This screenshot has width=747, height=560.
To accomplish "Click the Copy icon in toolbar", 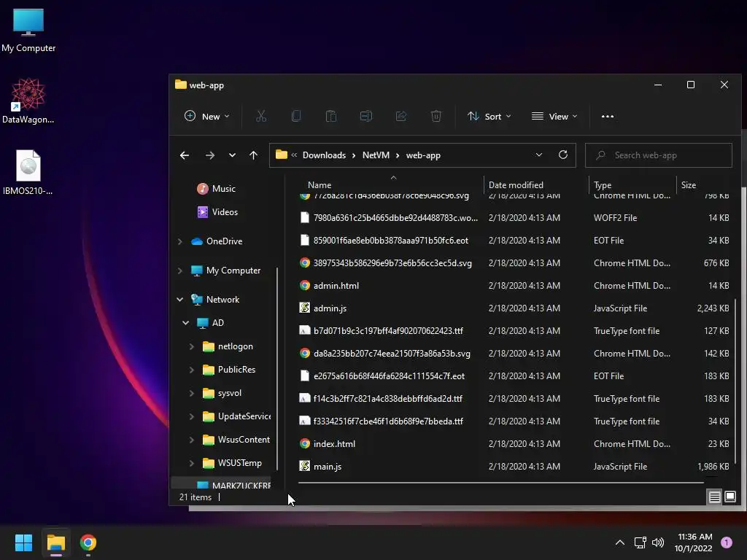I will (296, 116).
